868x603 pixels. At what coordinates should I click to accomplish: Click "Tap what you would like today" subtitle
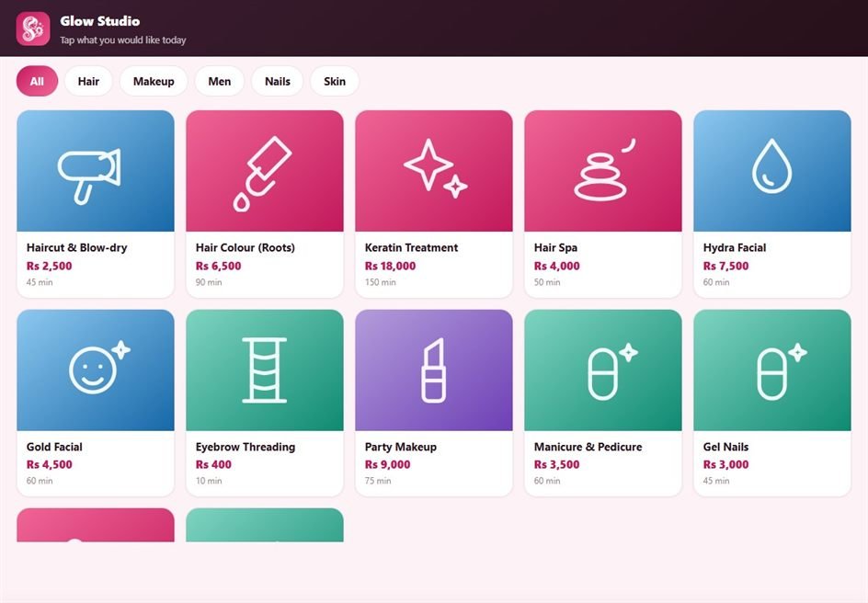pyautogui.click(x=123, y=40)
